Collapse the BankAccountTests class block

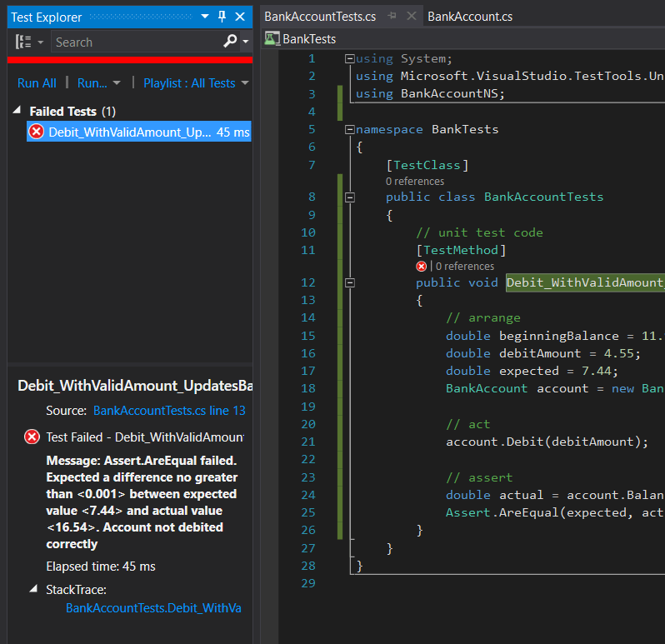point(350,197)
